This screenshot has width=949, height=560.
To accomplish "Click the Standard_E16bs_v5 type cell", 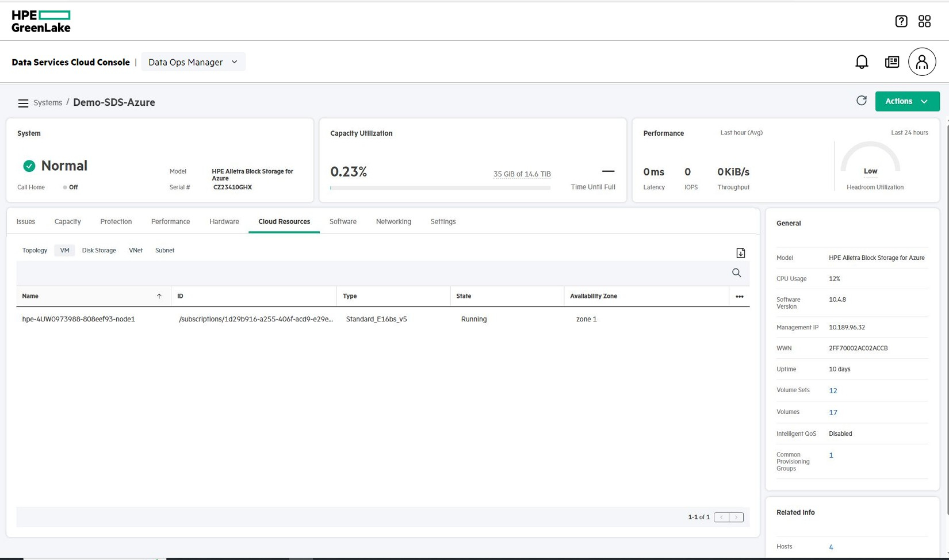I will [376, 319].
